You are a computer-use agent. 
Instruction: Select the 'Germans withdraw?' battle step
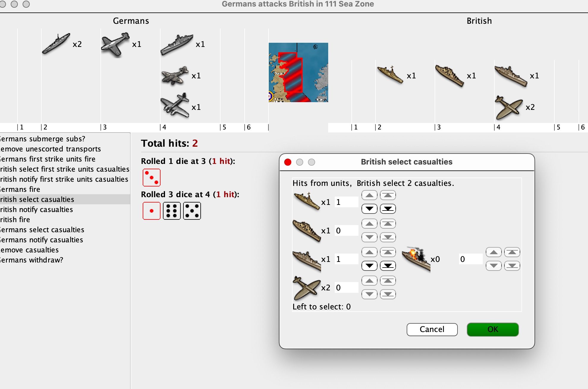pos(32,260)
